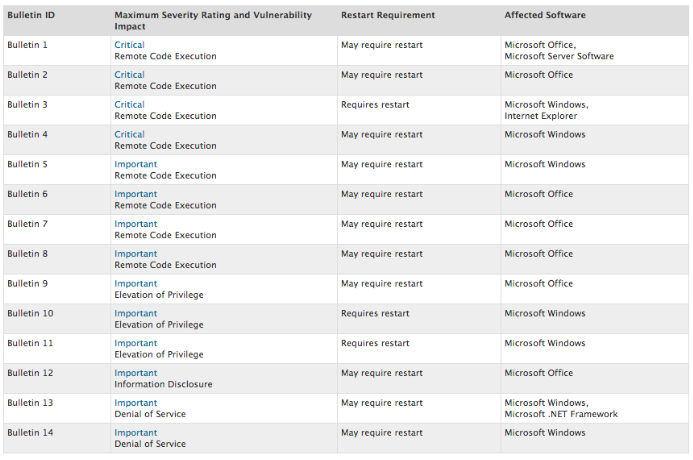Click 'Denial of Service' in Bulletin 14 row

150,444
